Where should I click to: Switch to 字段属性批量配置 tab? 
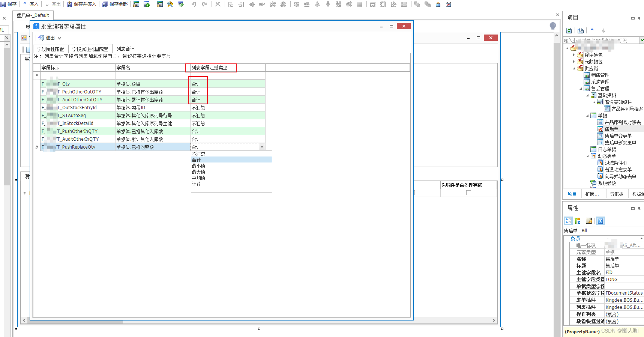point(90,49)
